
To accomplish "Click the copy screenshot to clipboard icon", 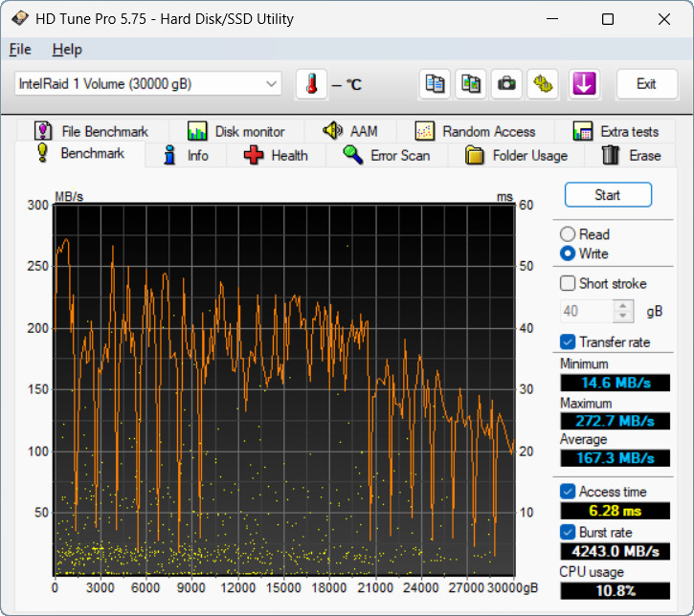I will (x=471, y=84).
